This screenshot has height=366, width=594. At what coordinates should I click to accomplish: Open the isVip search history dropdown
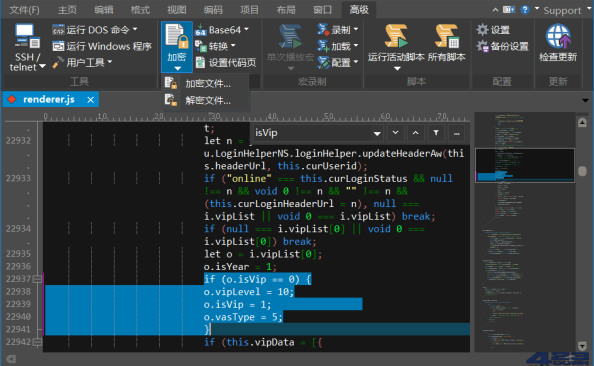(377, 133)
